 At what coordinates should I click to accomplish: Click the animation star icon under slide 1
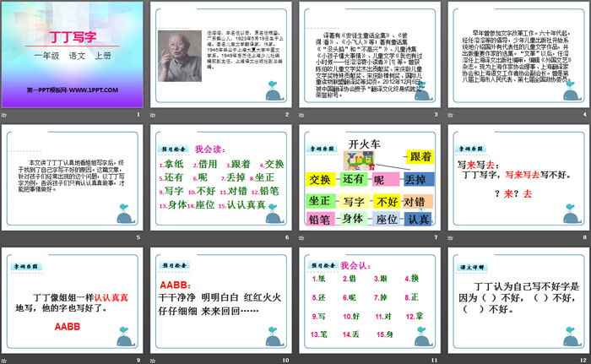[x=3, y=115]
